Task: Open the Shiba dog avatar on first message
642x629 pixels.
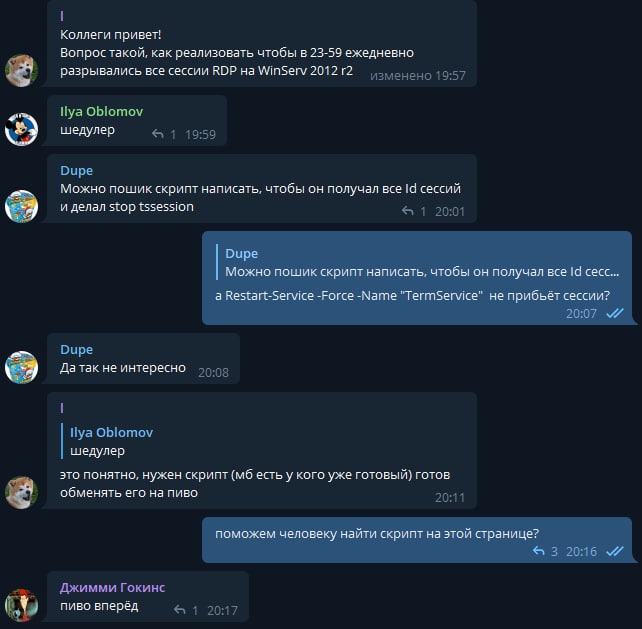Action: [x=21, y=70]
